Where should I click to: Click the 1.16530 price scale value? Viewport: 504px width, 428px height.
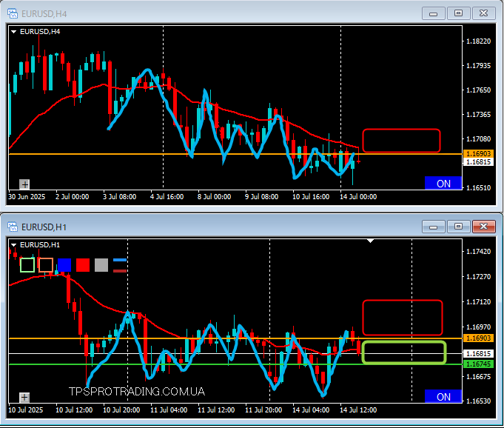pyautogui.click(x=479, y=401)
